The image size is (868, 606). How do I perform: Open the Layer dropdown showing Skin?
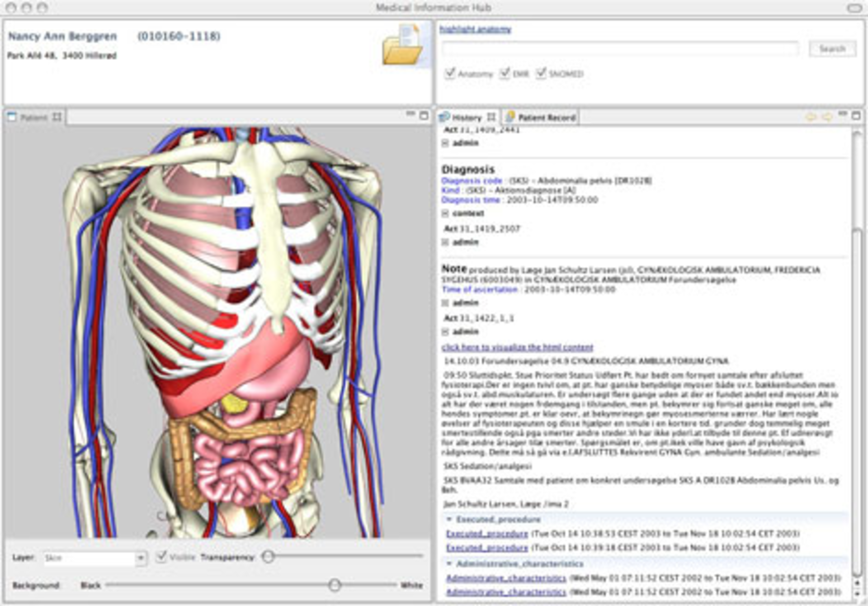(x=141, y=559)
